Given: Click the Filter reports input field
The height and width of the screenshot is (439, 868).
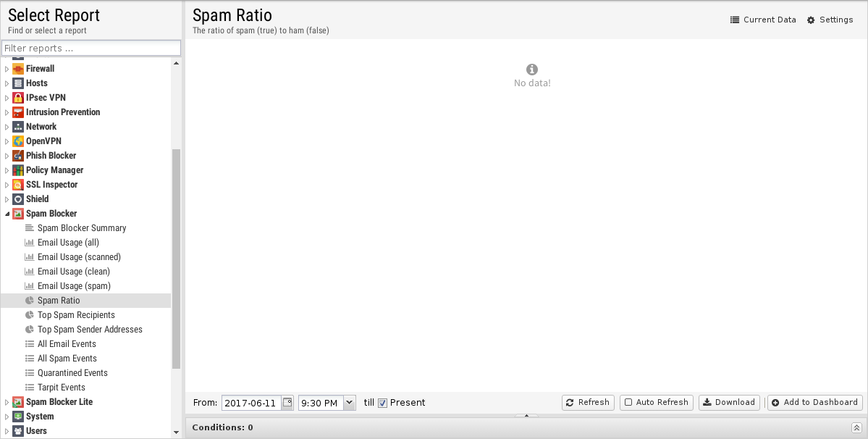Looking at the screenshot, I should 90,48.
